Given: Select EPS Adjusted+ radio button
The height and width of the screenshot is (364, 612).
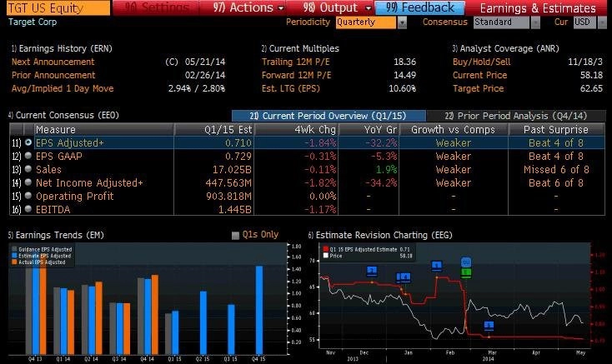Looking at the screenshot, I should 28,142.
